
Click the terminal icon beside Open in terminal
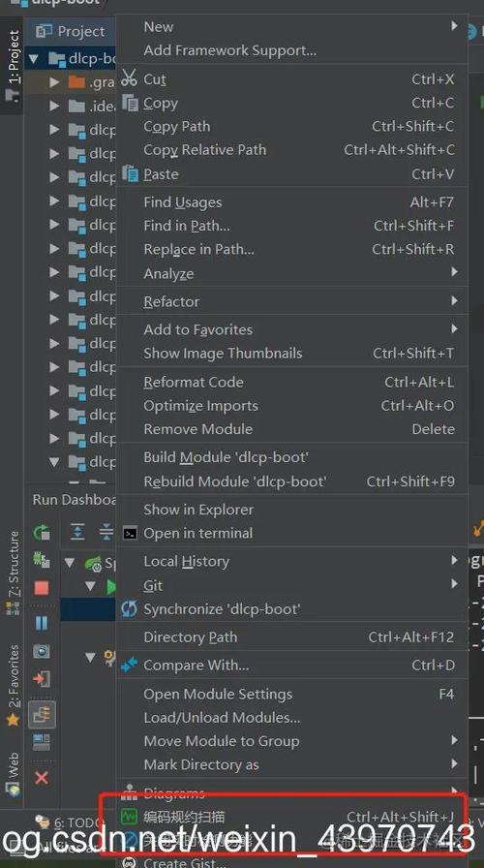point(130,533)
